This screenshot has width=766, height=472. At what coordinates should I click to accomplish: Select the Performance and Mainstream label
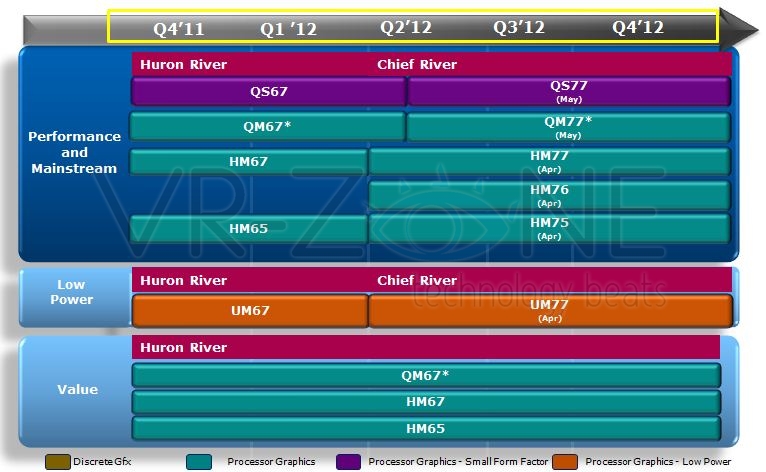(74, 152)
